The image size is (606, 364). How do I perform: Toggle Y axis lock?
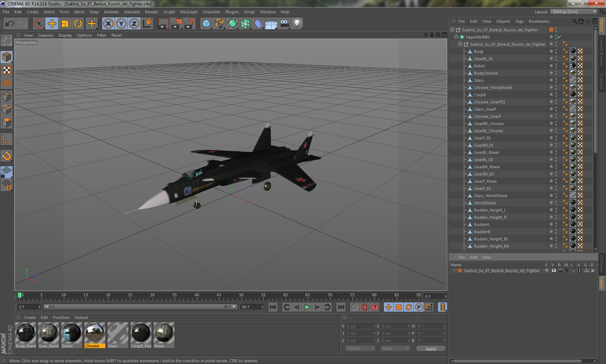pos(121,24)
